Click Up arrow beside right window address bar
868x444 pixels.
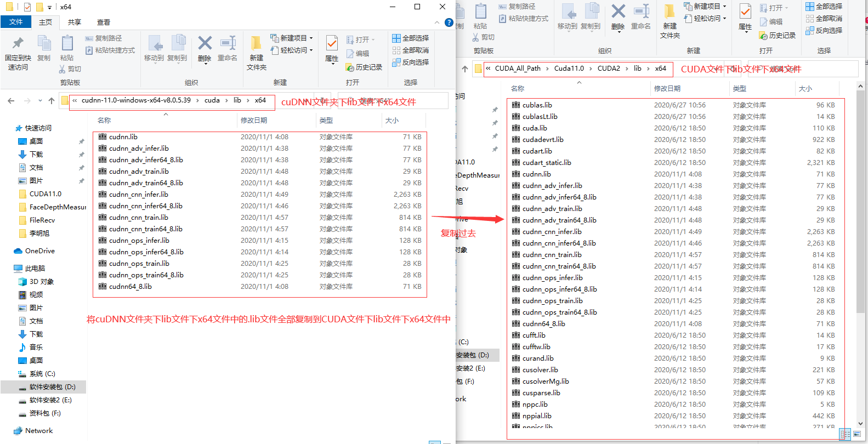click(x=465, y=69)
